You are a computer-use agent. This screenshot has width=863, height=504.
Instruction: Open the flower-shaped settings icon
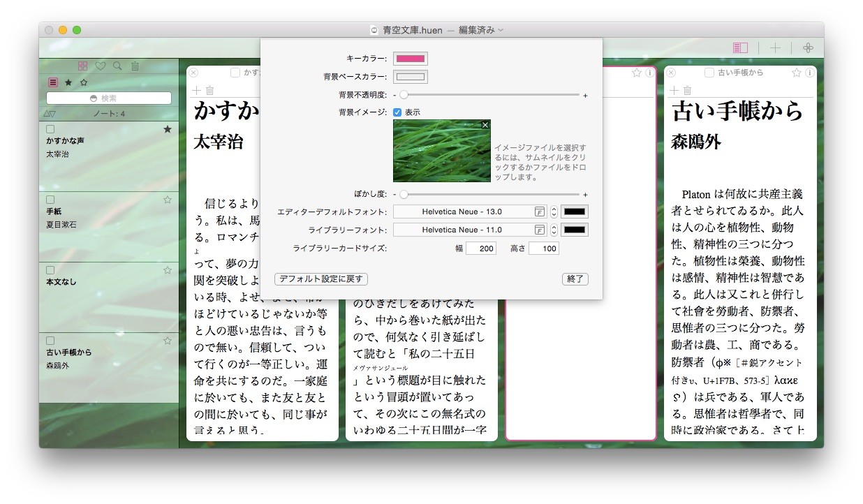click(x=808, y=47)
